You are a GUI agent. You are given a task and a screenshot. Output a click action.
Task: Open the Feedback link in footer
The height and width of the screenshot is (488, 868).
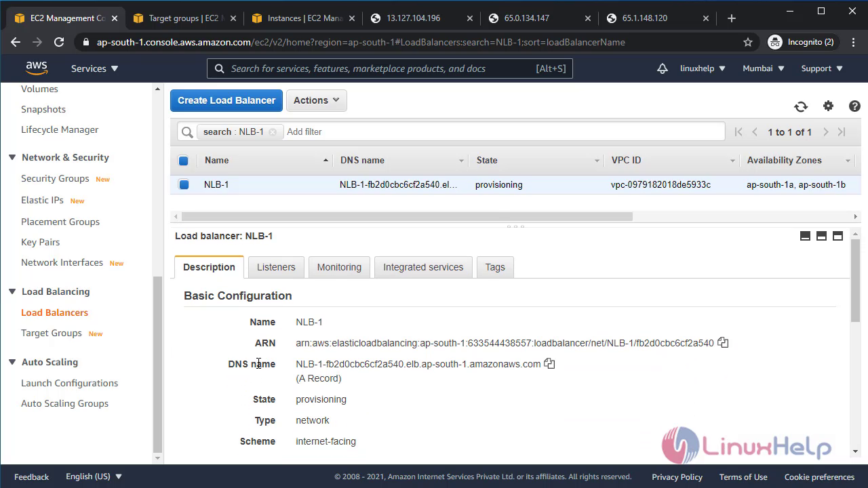31,476
